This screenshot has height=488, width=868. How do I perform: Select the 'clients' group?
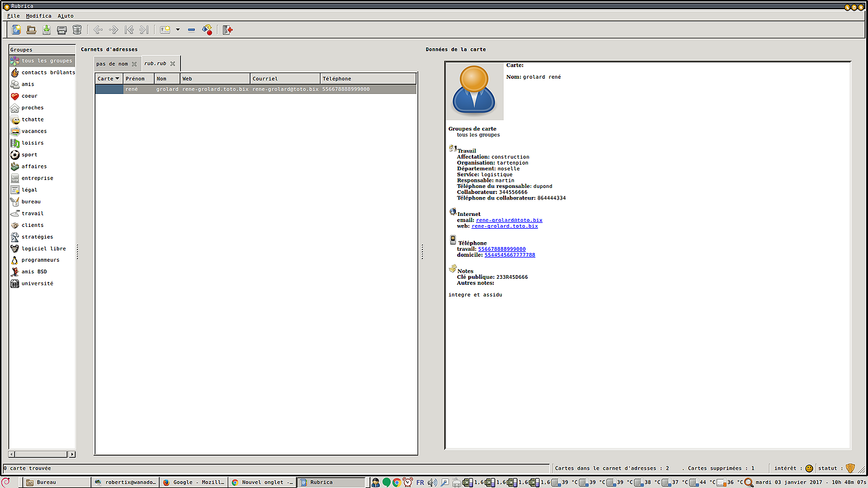click(42, 225)
